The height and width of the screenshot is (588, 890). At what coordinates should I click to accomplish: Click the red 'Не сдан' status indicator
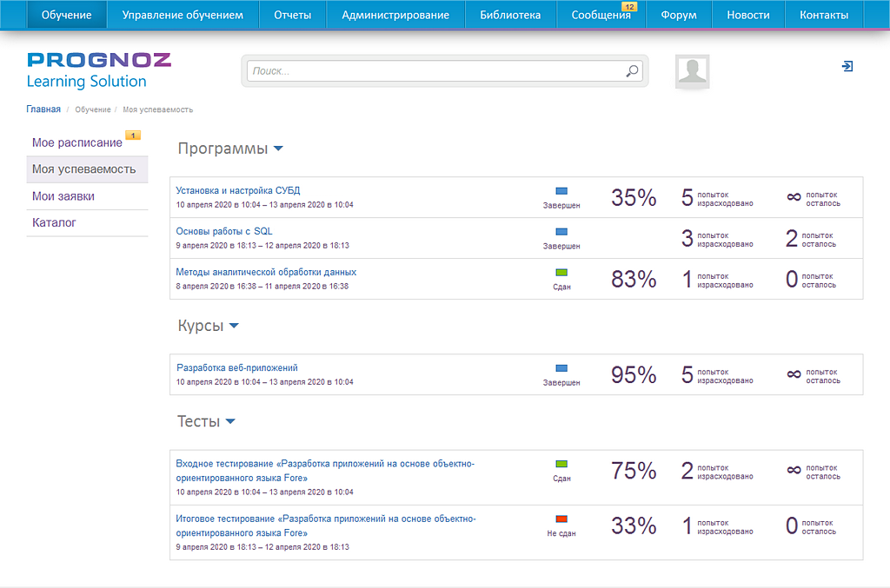coord(561,519)
